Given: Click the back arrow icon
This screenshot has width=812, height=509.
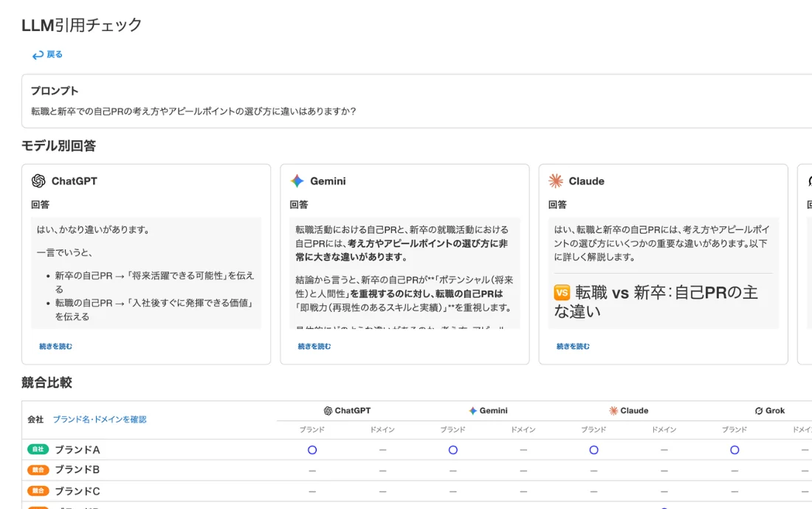Looking at the screenshot, I should [38, 55].
